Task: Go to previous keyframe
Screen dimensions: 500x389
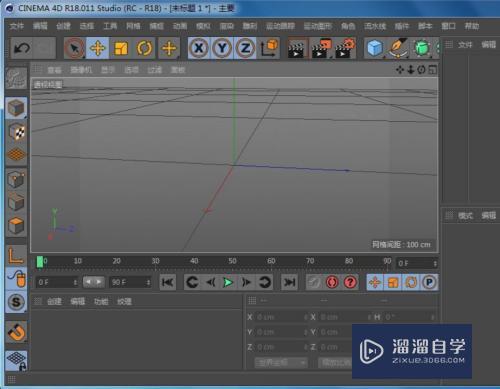Action: point(192,282)
